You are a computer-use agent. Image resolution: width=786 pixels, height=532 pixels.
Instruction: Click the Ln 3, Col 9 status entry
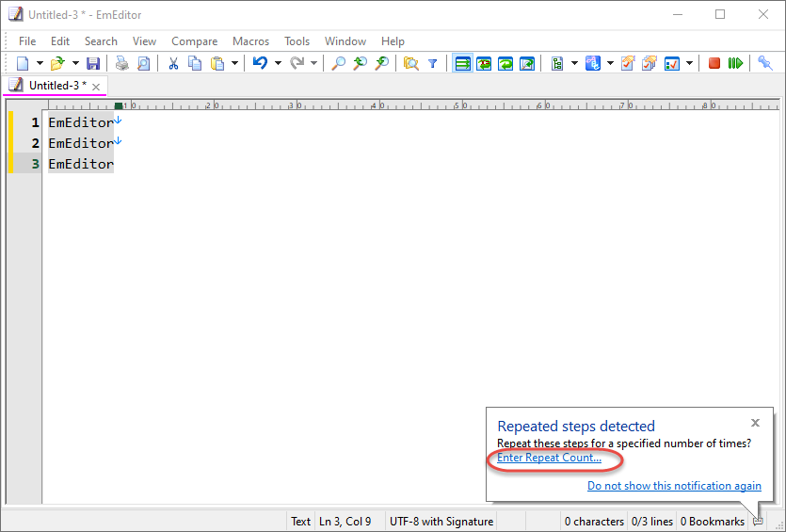click(345, 522)
